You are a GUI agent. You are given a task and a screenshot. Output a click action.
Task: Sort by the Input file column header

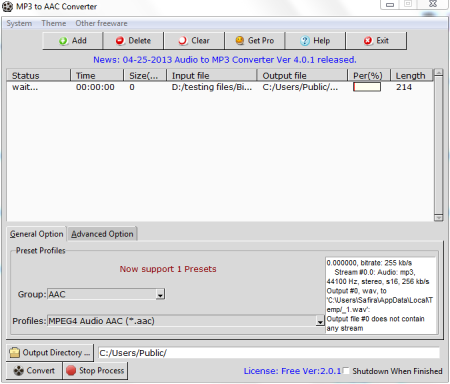click(x=212, y=76)
